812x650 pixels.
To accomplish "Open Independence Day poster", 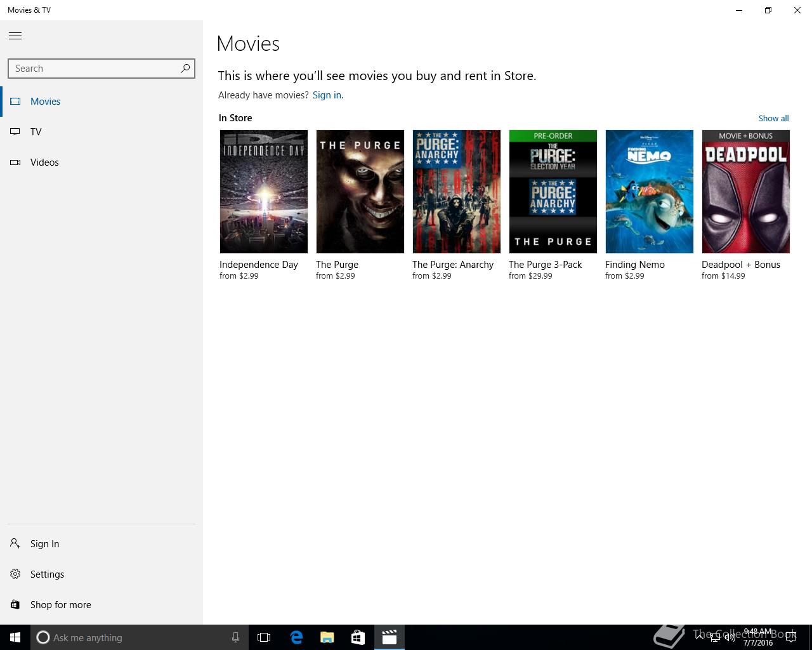I will coord(264,192).
